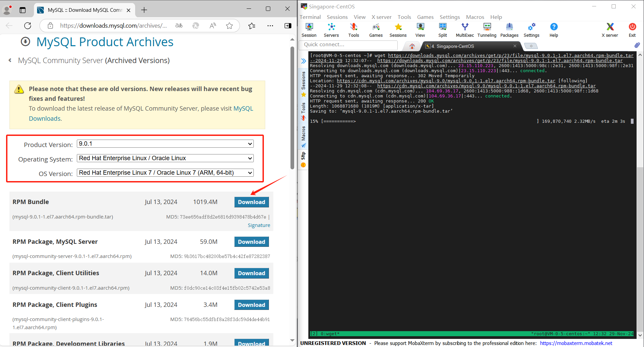The width and height of the screenshot is (644, 347).
Task: Open Edge settings and more menu
Action: (270, 26)
